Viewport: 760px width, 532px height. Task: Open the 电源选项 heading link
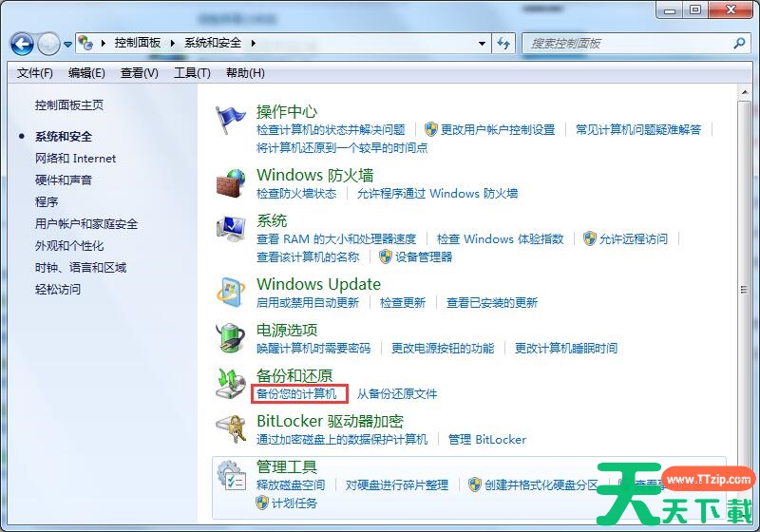[287, 331]
